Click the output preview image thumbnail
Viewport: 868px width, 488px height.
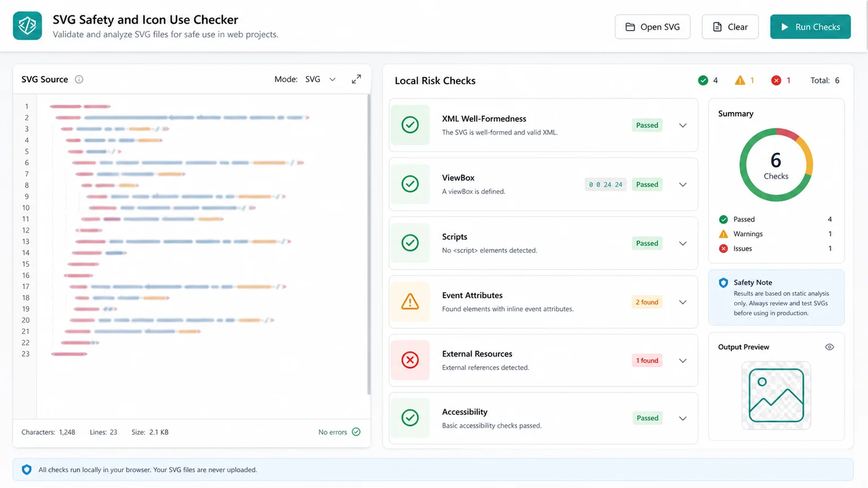tap(776, 395)
